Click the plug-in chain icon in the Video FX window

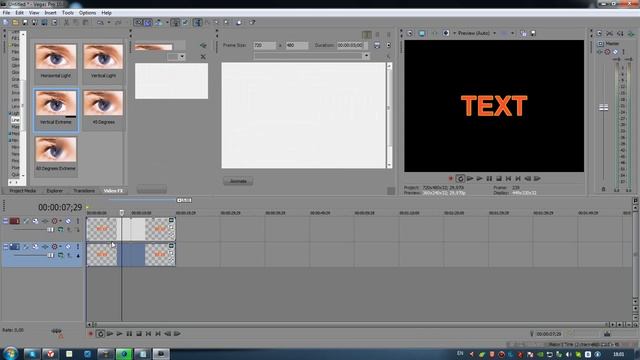coord(203,45)
